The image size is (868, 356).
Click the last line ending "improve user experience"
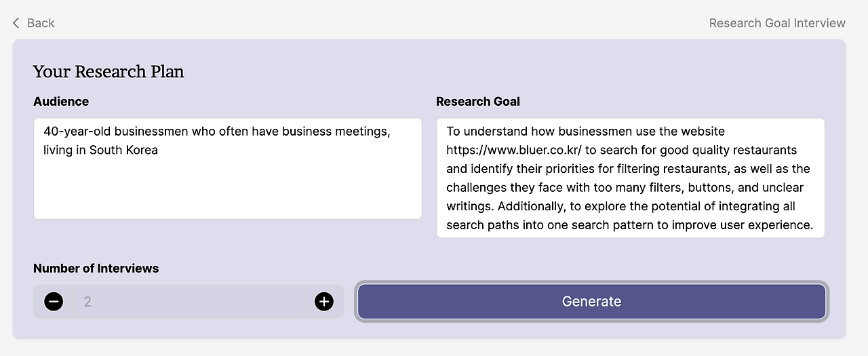629,225
